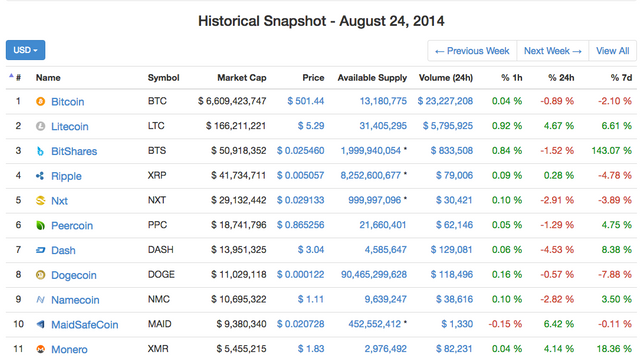
Task: Click BitShares volume $ 833,508
Action: coord(452,151)
